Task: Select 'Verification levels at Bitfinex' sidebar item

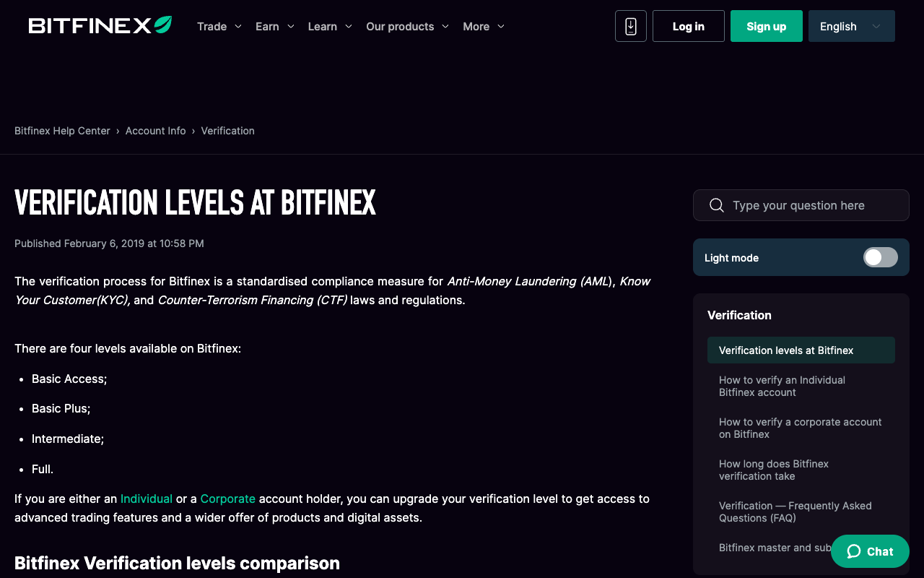Action: tap(801, 350)
